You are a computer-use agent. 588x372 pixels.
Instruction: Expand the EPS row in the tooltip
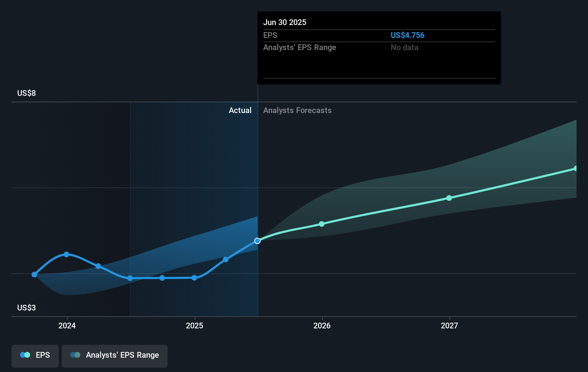tap(270, 35)
